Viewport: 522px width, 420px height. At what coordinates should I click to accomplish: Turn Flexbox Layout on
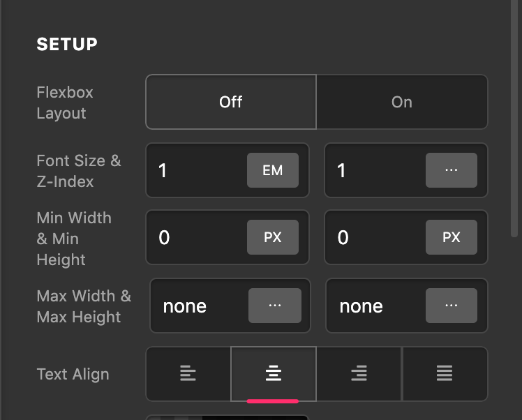pos(402,102)
